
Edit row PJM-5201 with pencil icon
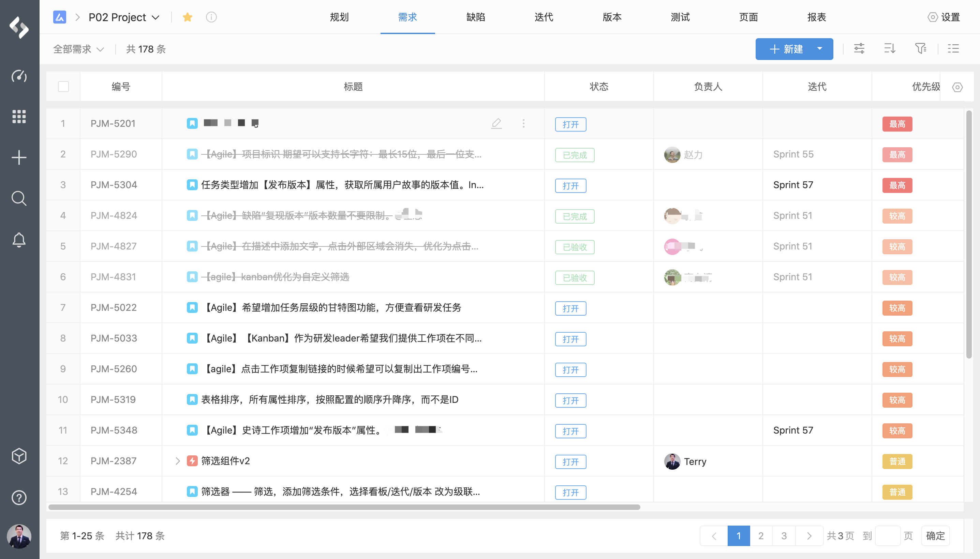(496, 123)
